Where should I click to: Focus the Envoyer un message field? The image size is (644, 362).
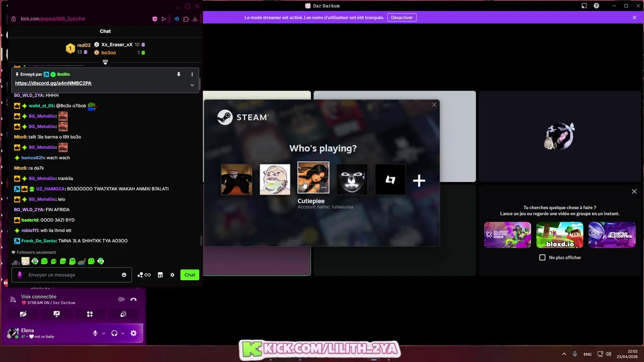coord(71,275)
